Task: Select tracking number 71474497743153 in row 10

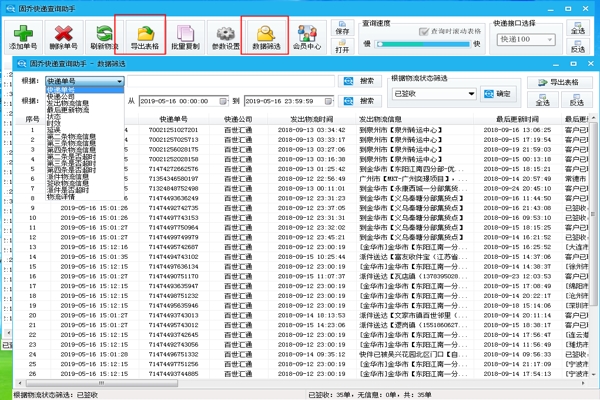Action: [173, 218]
